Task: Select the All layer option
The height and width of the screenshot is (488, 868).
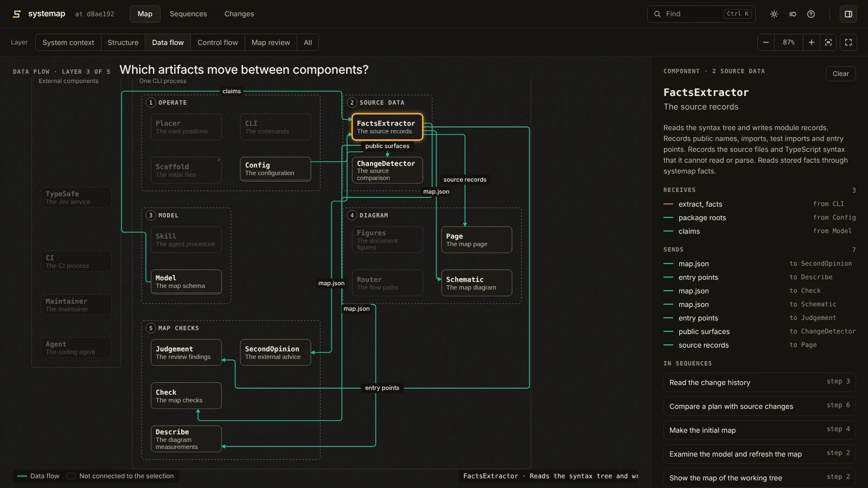Action: click(308, 42)
